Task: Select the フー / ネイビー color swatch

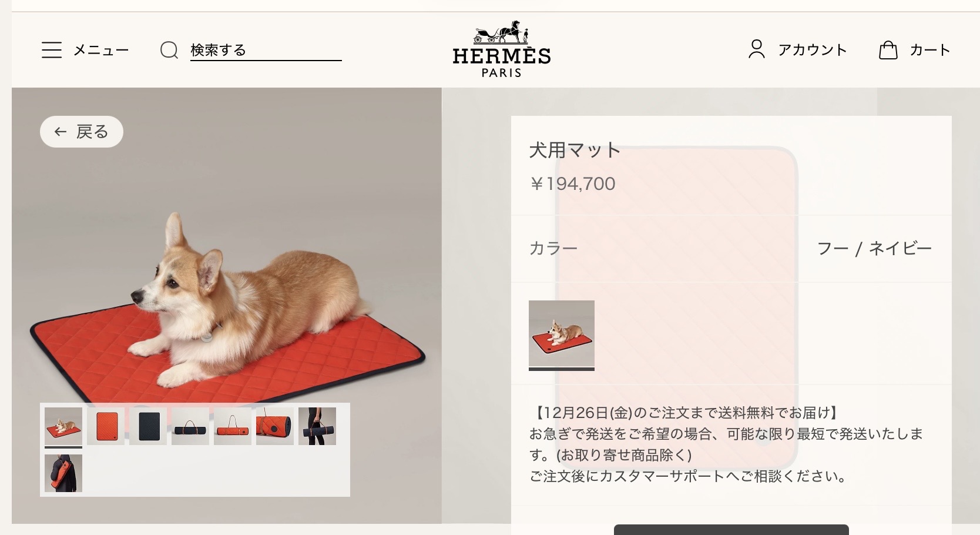Action: point(562,334)
